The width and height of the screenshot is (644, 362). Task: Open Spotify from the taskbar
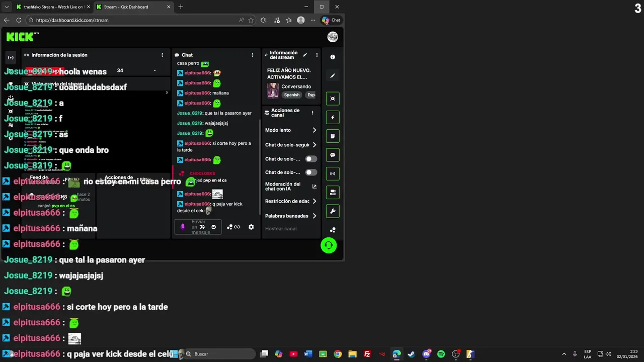pyautogui.click(x=441, y=354)
